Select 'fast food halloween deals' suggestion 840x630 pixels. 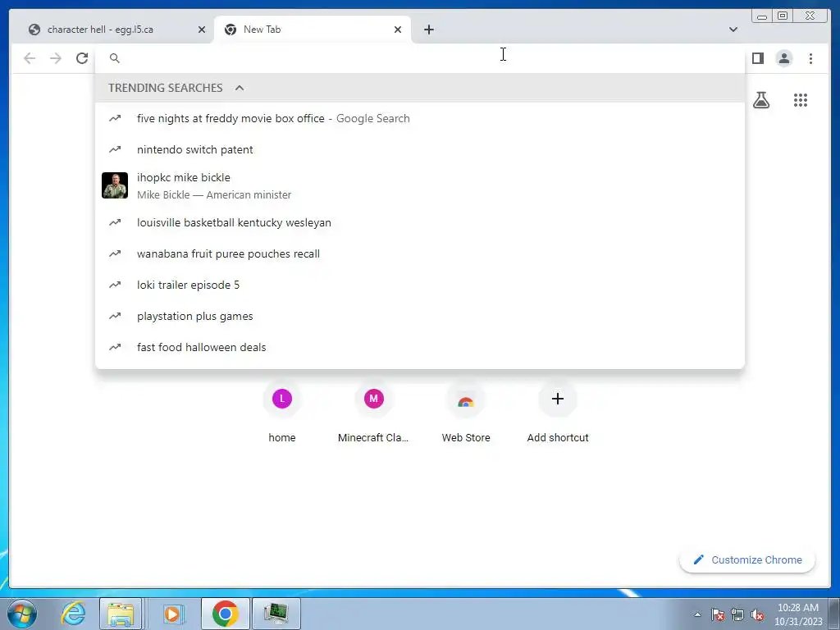[420, 347]
